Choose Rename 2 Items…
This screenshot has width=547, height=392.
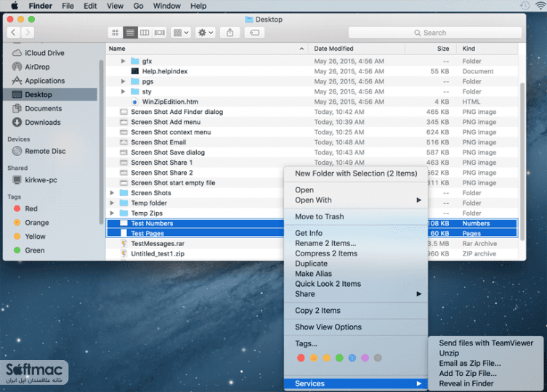point(356,243)
